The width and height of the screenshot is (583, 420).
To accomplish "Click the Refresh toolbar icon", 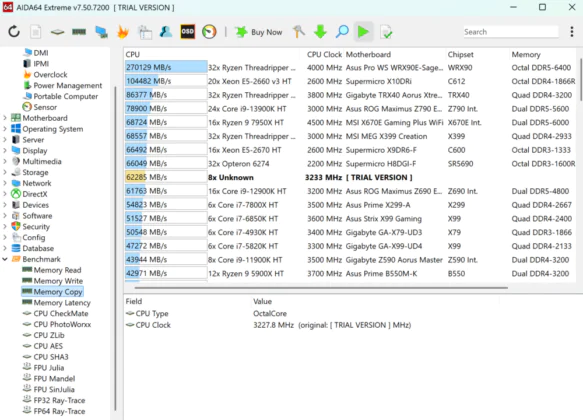I will tap(14, 32).
